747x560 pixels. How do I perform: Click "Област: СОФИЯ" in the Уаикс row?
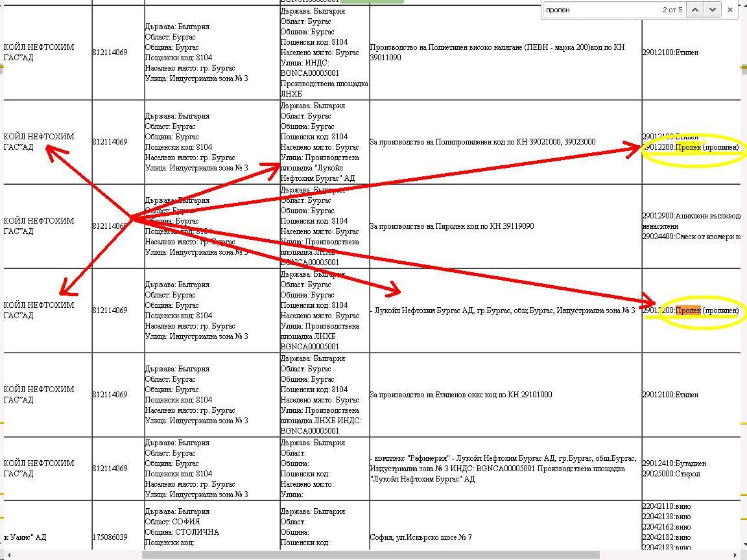[x=172, y=522]
